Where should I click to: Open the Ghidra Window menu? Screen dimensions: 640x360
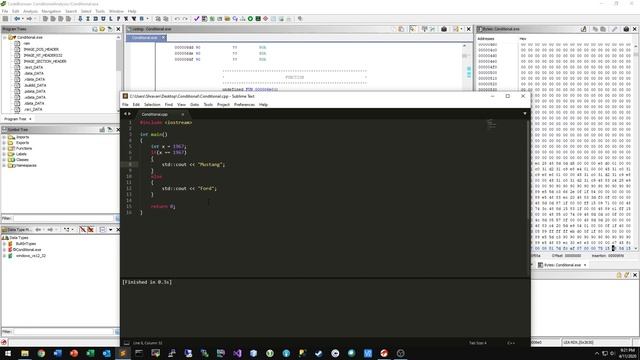coord(116,11)
